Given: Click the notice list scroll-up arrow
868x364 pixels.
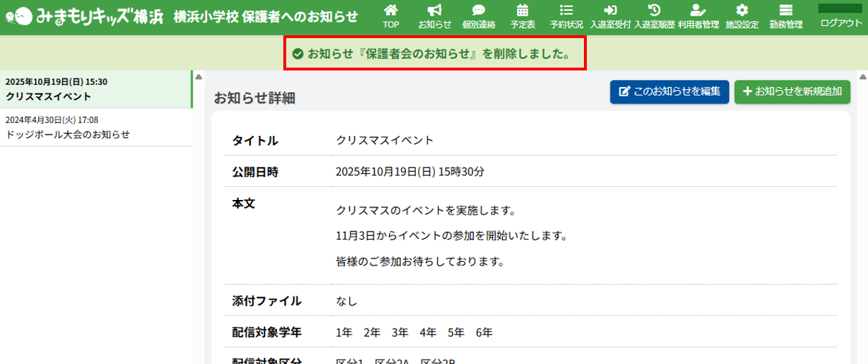Looking at the screenshot, I should point(198,77).
